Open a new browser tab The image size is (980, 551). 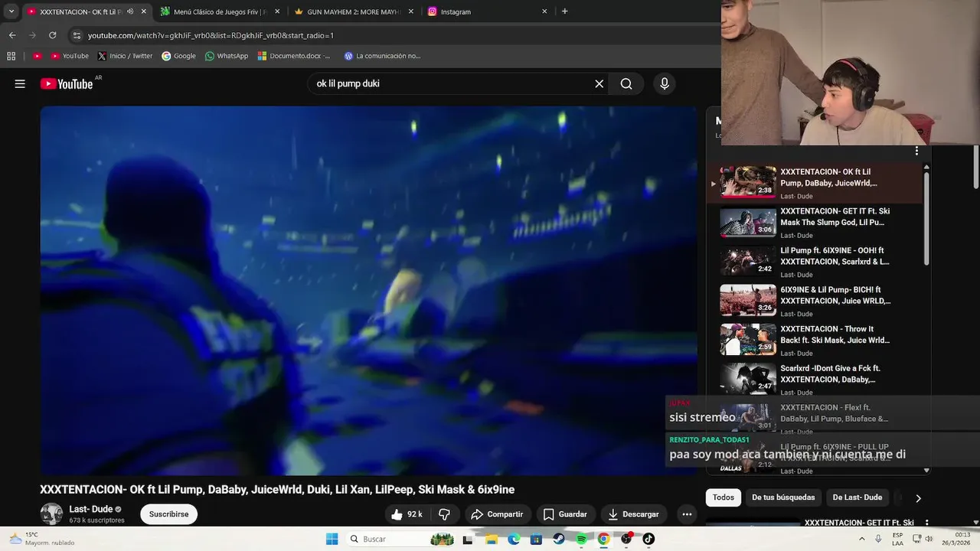tap(565, 11)
